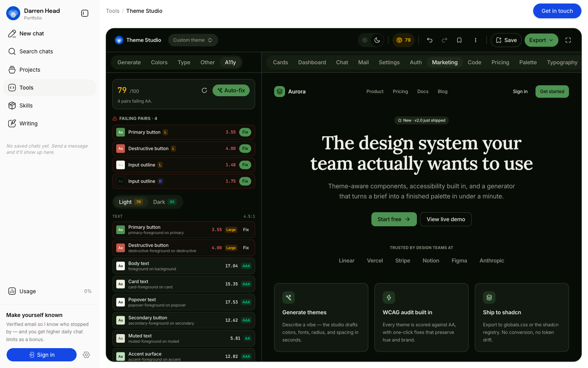
Task: Run Auto-fix on failing pairs
Action: (231, 90)
